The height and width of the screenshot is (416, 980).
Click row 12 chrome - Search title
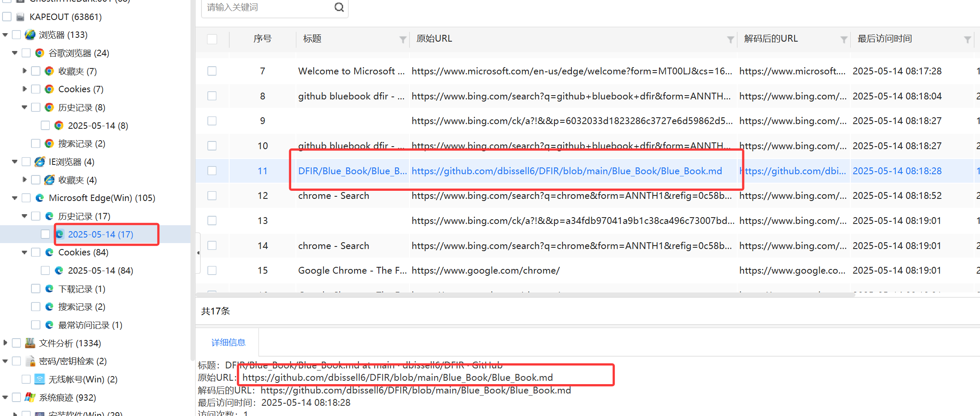click(334, 195)
